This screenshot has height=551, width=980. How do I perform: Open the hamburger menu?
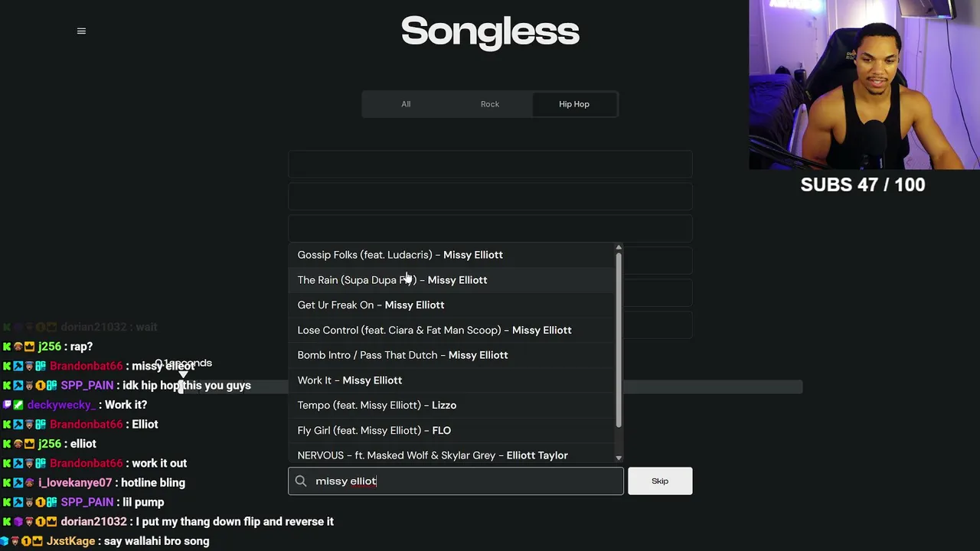pos(81,31)
